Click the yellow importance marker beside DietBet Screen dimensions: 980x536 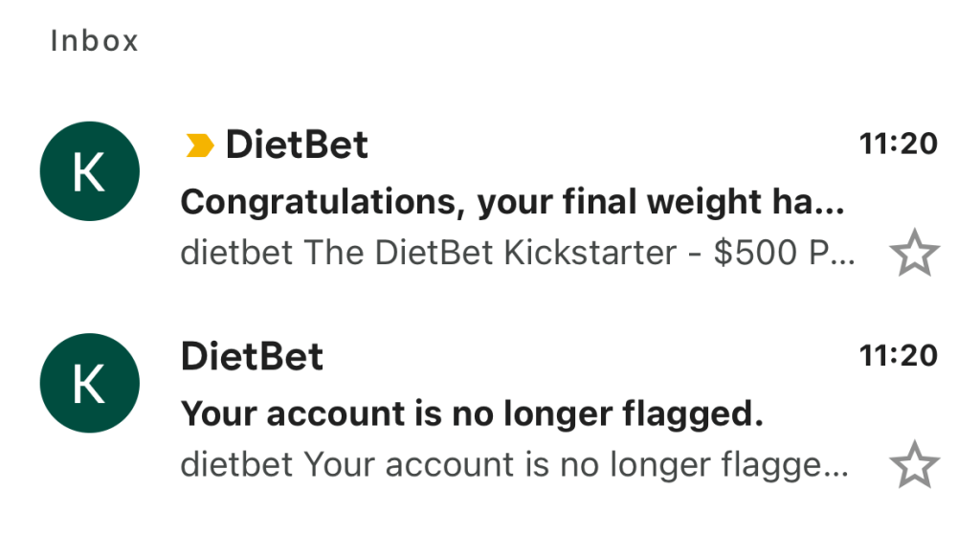(x=199, y=145)
